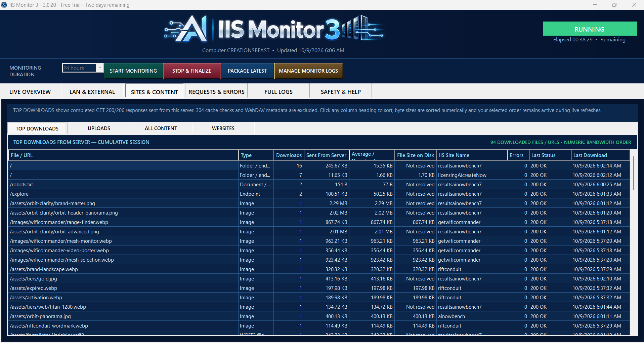Click START MONITORING button
Screen dimensions: 644x343
pos(133,71)
